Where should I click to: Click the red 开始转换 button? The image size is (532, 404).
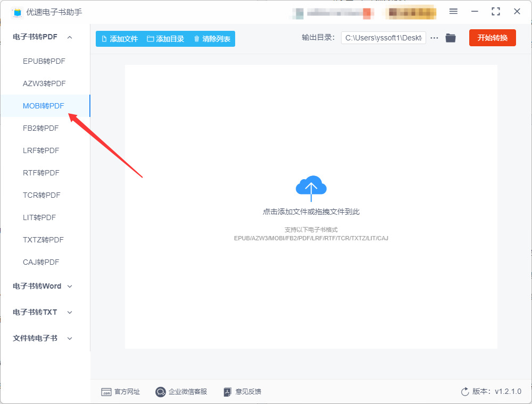[492, 38]
